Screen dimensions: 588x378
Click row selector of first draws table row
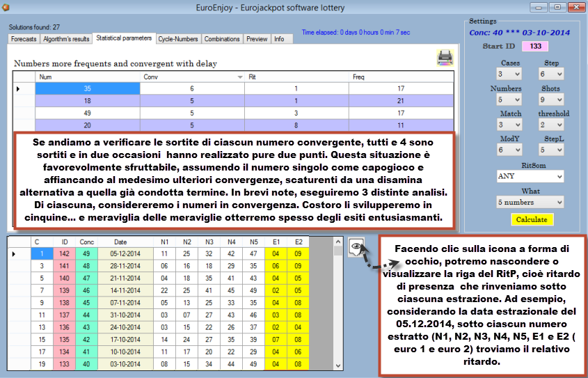(x=19, y=253)
